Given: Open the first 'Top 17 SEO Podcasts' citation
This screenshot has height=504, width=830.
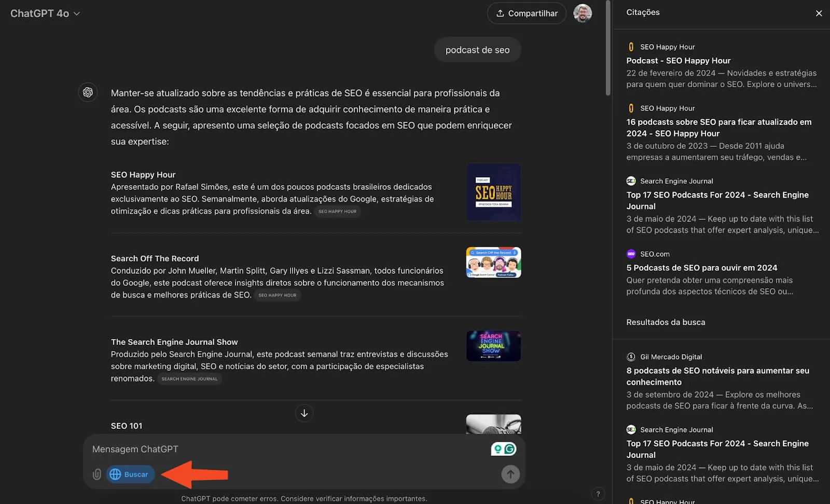Looking at the screenshot, I should click(x=717, y=201).
